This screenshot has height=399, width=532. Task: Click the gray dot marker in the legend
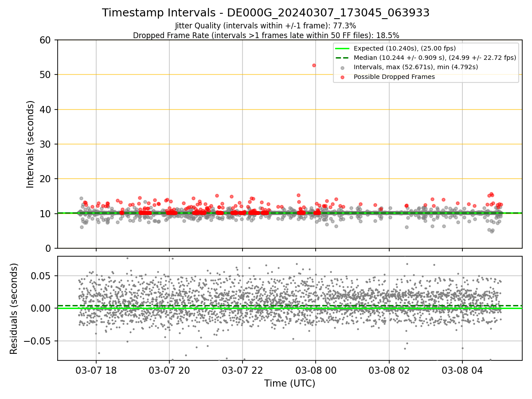pyautogui.click(x=343, y=67)
